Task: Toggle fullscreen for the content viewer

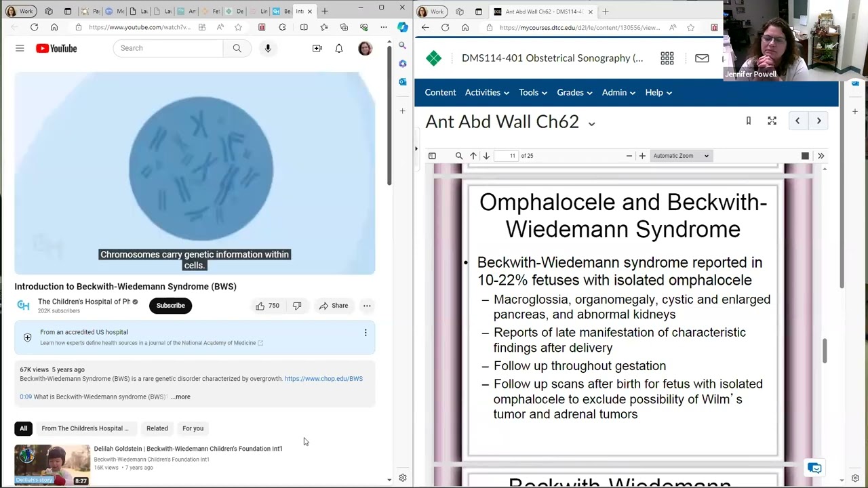Action: pyautogui.click(x=772, y=121)
